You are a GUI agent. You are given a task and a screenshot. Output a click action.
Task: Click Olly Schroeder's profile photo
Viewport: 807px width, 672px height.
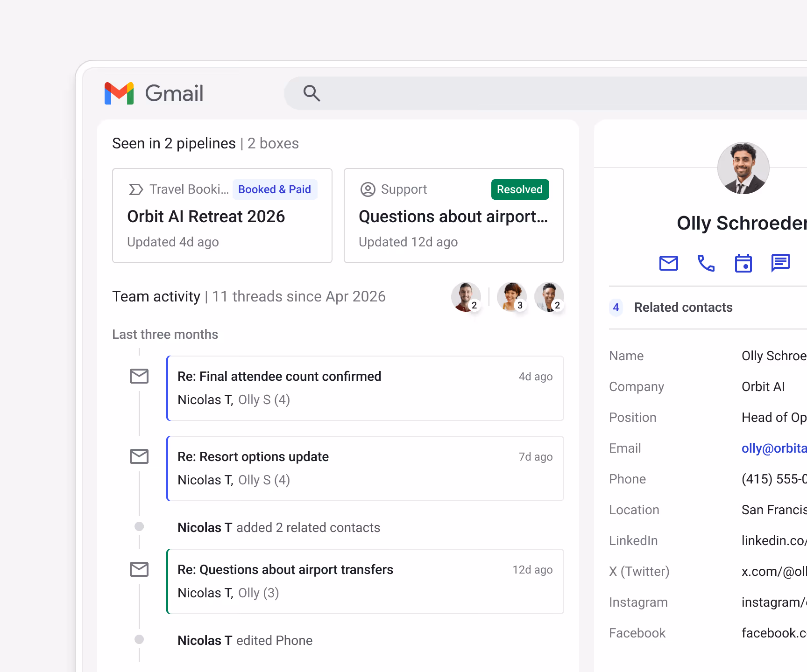[743, 168]
